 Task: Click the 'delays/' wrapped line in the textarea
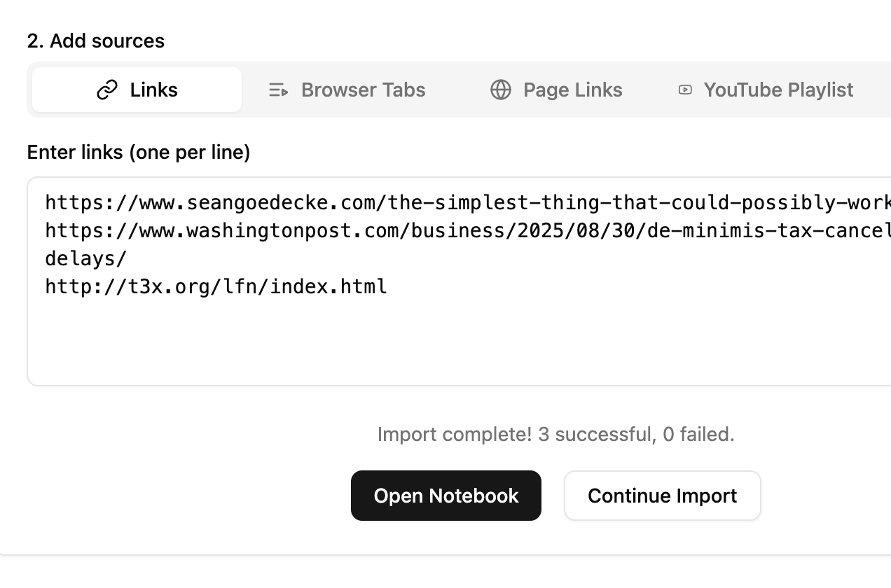pyautogui.click(x=85, y=259)
